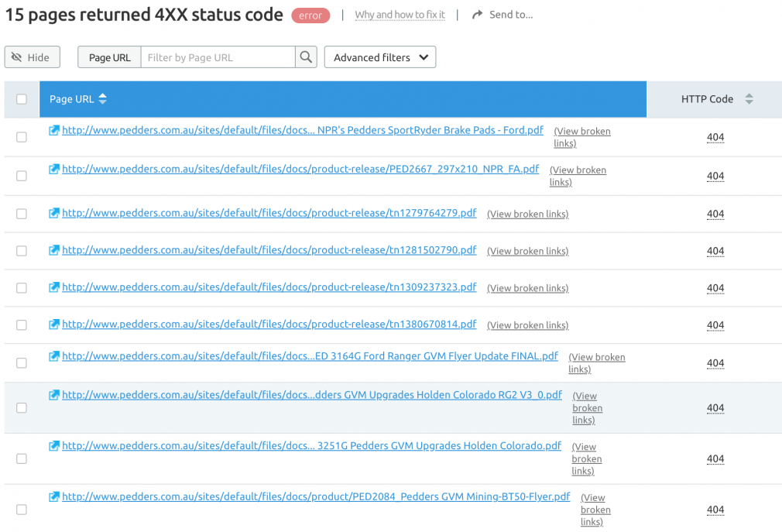The height and width of the screenshot is (532, 782).
Task: Click external link icon for tn1281502790.pdf
Action: 54,250
